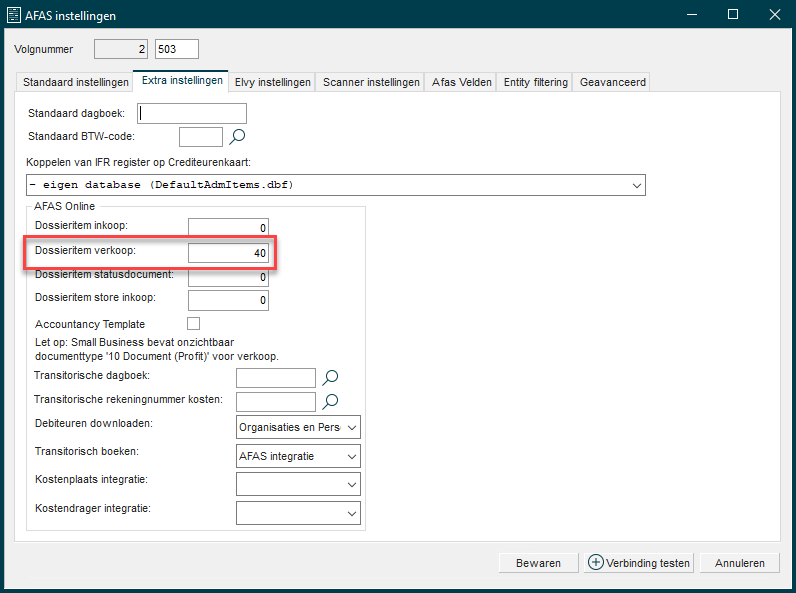This screenshot has width=796, height=593.
Task: Click the Transitorische dagboek lookup magnifier
Action: coord(331,377)
